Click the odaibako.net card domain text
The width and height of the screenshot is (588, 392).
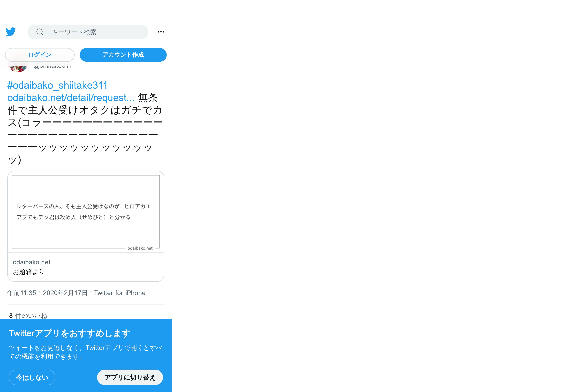click(32, 262)
